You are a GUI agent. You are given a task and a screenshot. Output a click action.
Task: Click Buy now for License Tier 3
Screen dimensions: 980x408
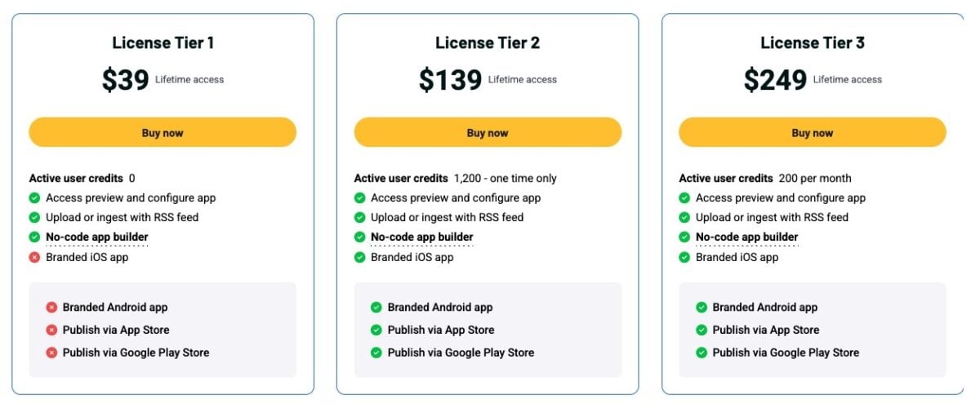[x=813, y=132]
